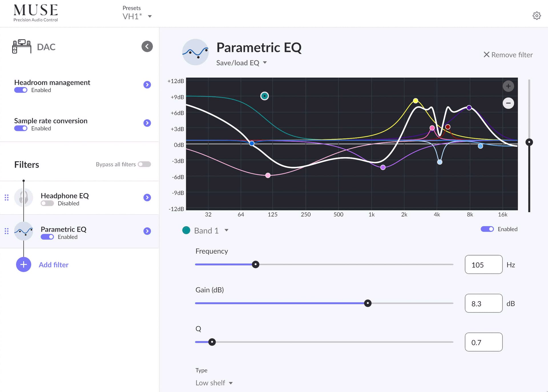
Task: Open the Presets VH1 dropdown
Action: click(x=137, y=16)
